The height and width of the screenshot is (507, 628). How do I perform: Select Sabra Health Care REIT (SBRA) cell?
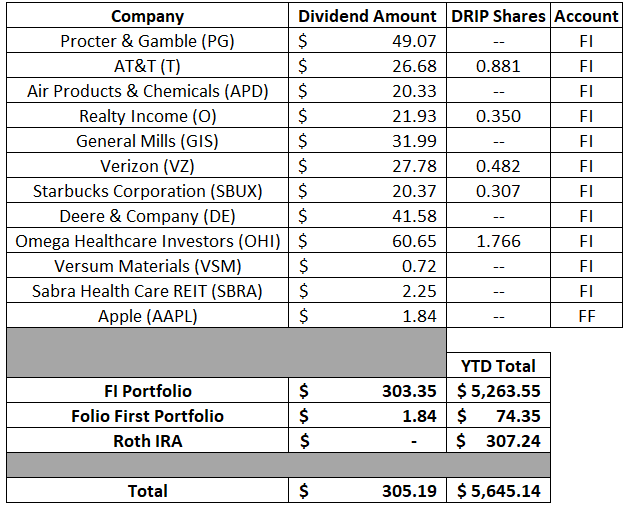point(147,291)
